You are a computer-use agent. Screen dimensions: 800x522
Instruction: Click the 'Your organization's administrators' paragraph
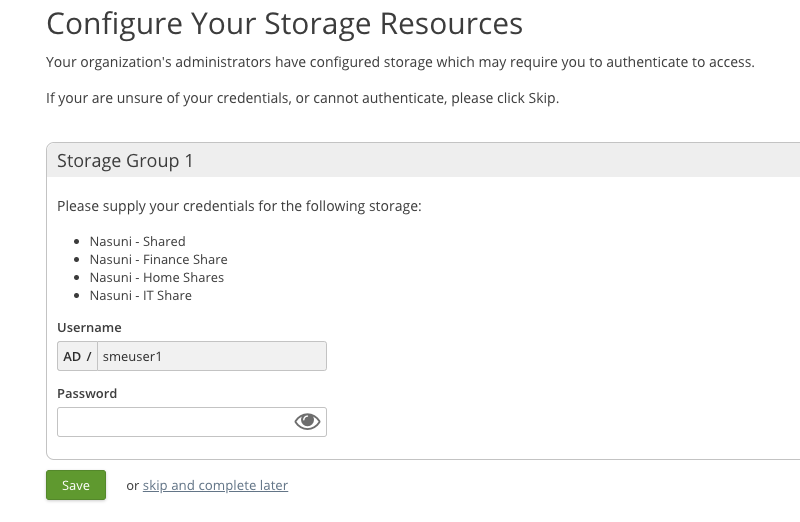point(400,63)
